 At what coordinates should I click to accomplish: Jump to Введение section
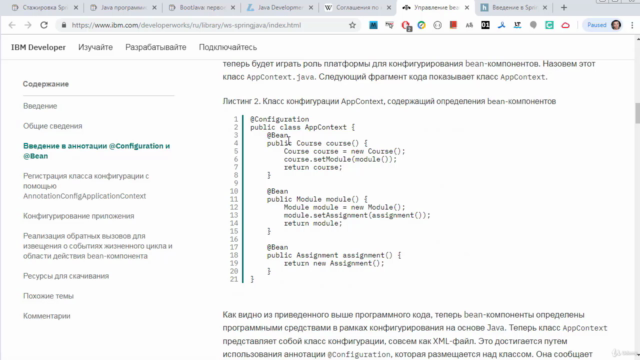point(40,106)
